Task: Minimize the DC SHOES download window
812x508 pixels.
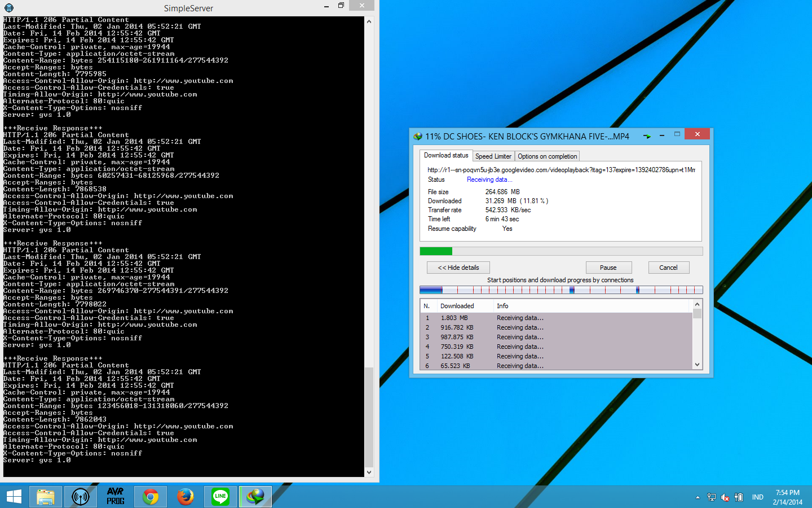Action: [661, 135]
